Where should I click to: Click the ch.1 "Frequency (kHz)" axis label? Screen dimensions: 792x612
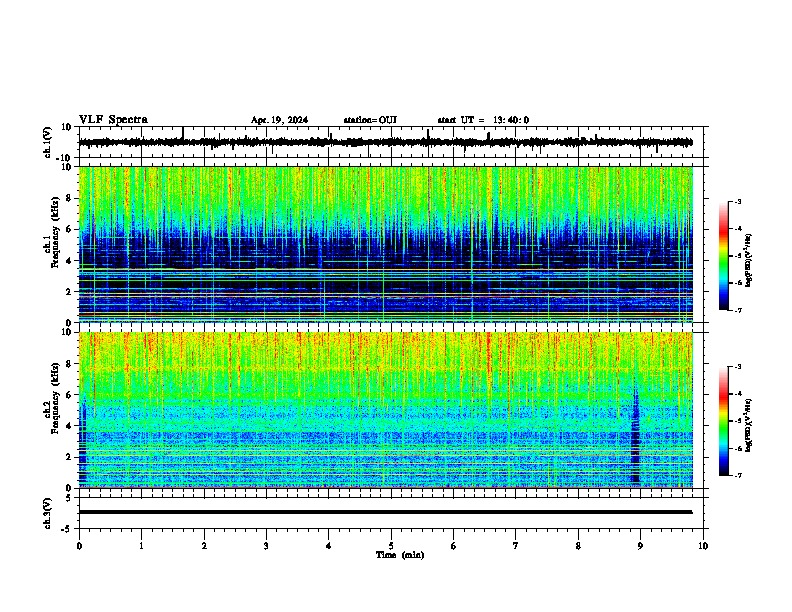(55, 233)
